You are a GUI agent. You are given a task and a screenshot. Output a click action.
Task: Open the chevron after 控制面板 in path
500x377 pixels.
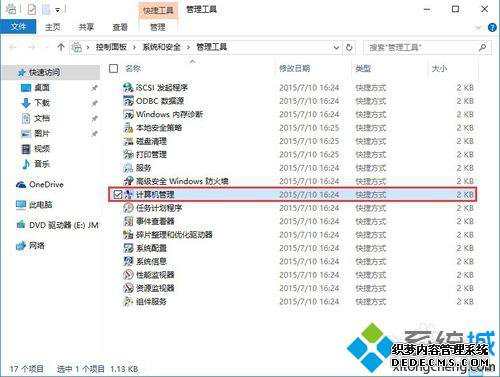coord(134,48)
